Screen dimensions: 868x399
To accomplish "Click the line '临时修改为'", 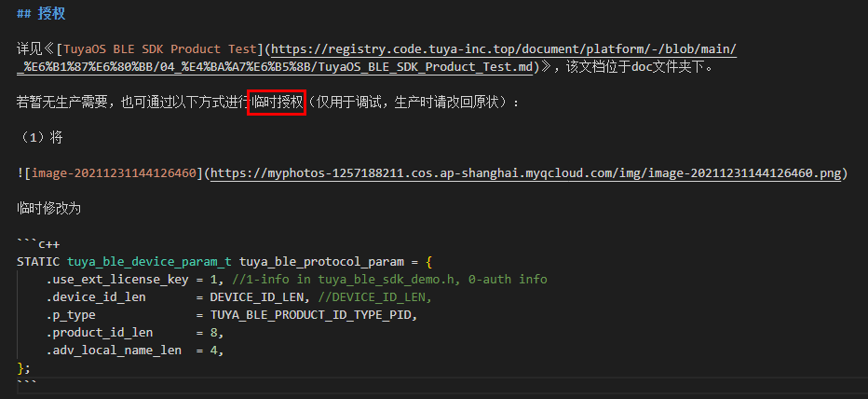I will tap(48, 209).
